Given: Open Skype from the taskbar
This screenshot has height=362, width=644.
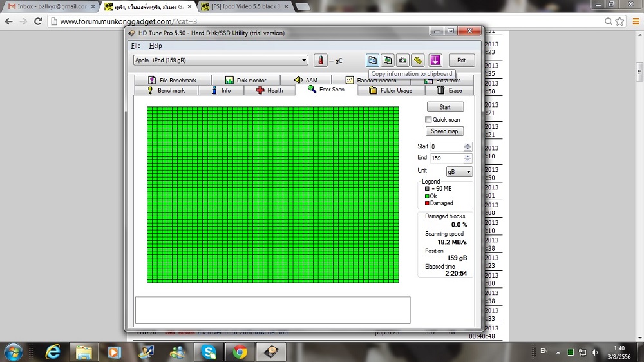Looking at the screenshot, I should click(x=208, y=352).
